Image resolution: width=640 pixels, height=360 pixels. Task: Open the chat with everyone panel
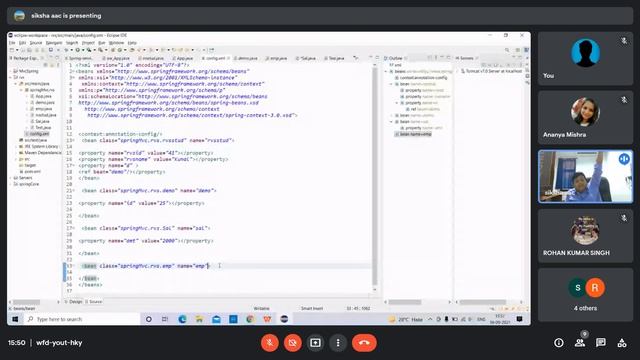tap(601, 343)
